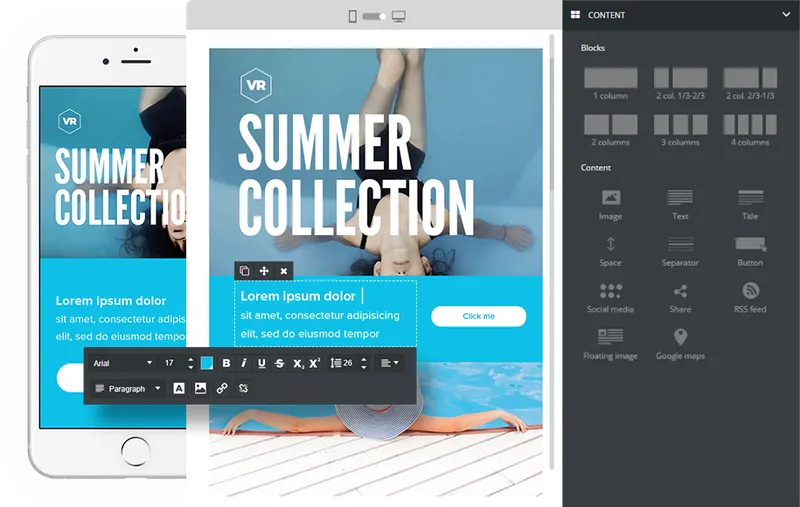The height and width of the screenshot is (507, 800).
Task: Toggle underline formatting
Action: point(262,363)
